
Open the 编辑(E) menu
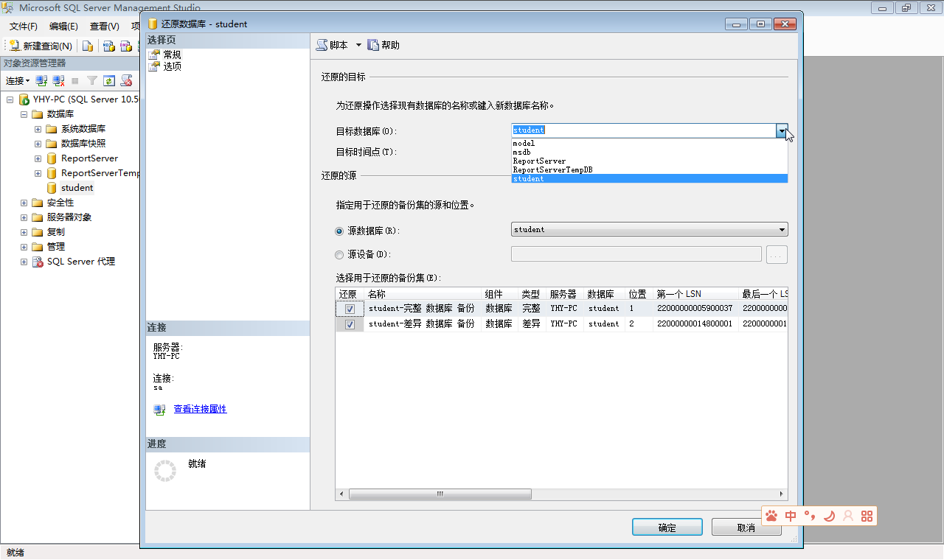[x=63, y=27]
